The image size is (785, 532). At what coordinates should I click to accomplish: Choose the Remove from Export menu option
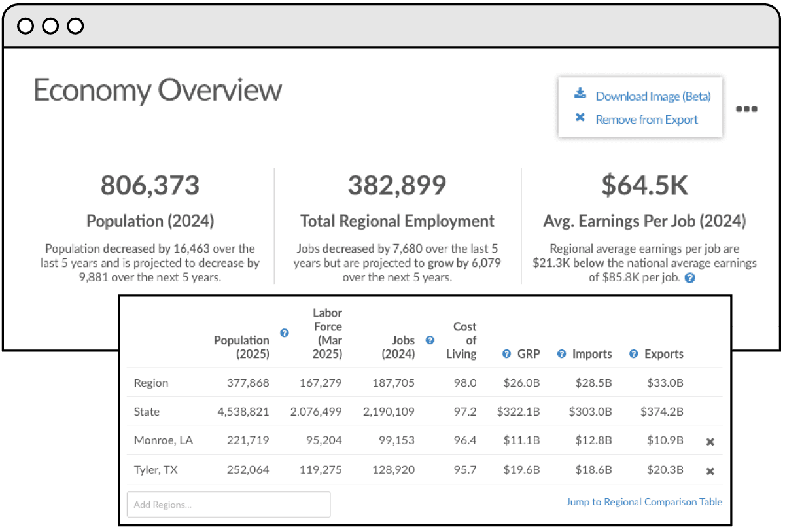[x=644, y=119]
